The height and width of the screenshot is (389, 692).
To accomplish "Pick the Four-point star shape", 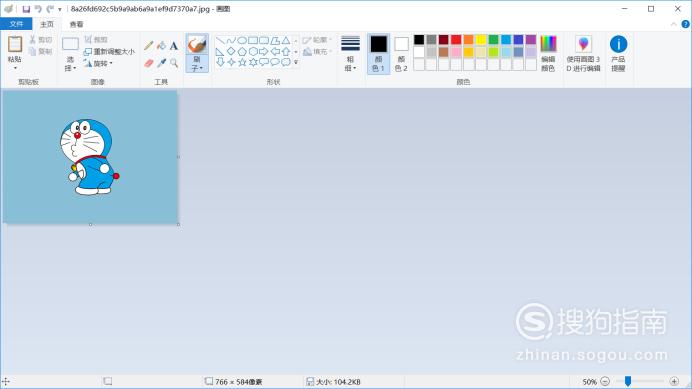I will pos(231,62).
